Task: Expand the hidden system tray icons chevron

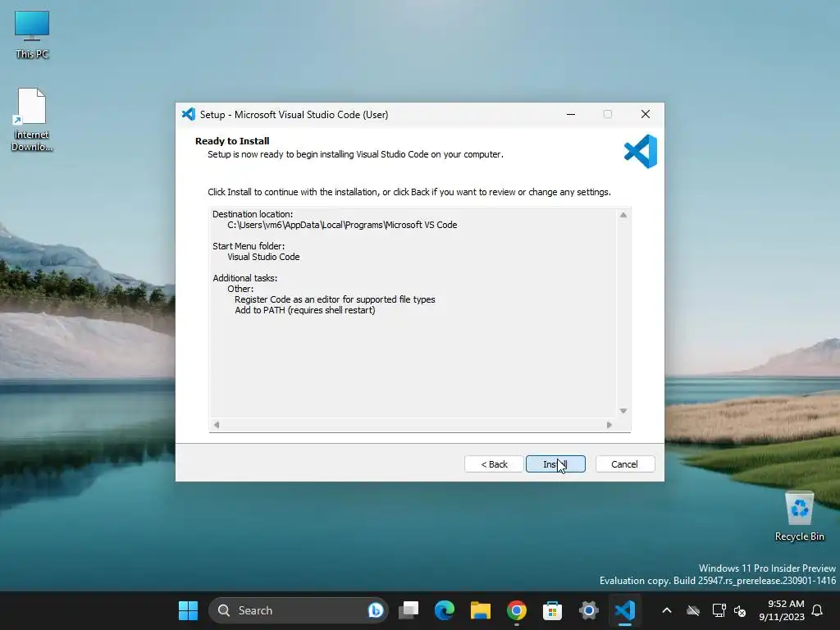Action: pos(666,610)
